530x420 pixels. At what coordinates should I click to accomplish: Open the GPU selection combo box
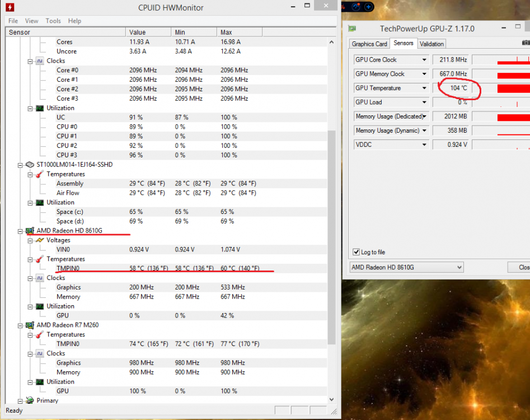[458, 267]
